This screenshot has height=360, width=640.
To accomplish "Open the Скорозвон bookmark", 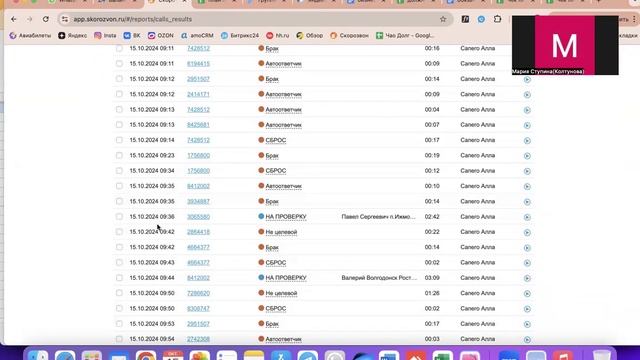I will coord(349,36).
